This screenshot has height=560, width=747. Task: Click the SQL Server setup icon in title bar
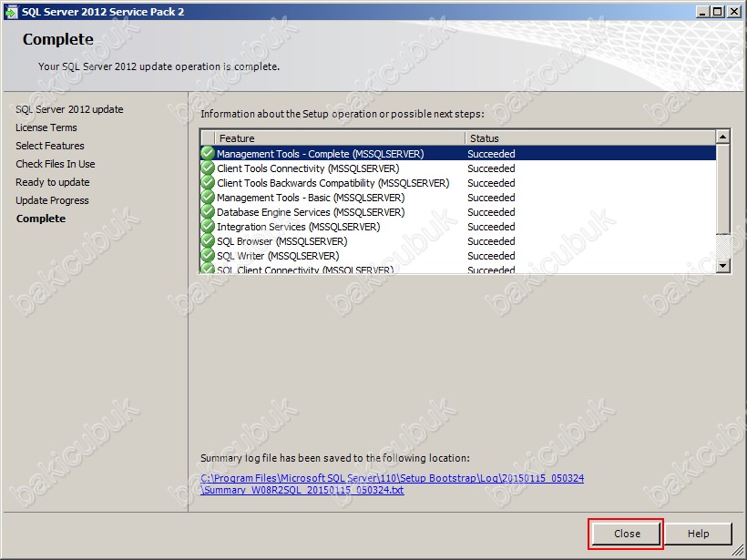tap(11, 12)
